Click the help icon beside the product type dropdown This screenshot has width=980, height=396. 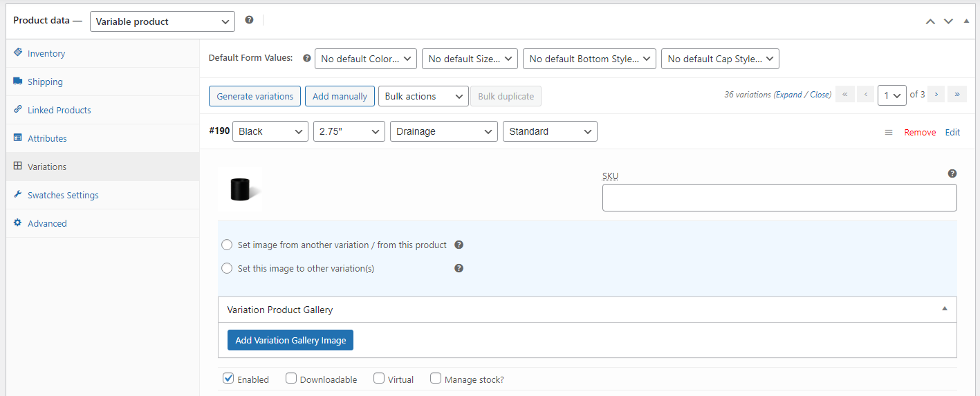249,20
